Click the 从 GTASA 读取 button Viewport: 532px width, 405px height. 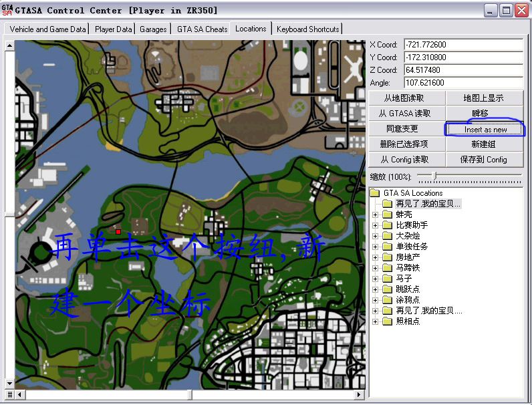coord(407,114)
